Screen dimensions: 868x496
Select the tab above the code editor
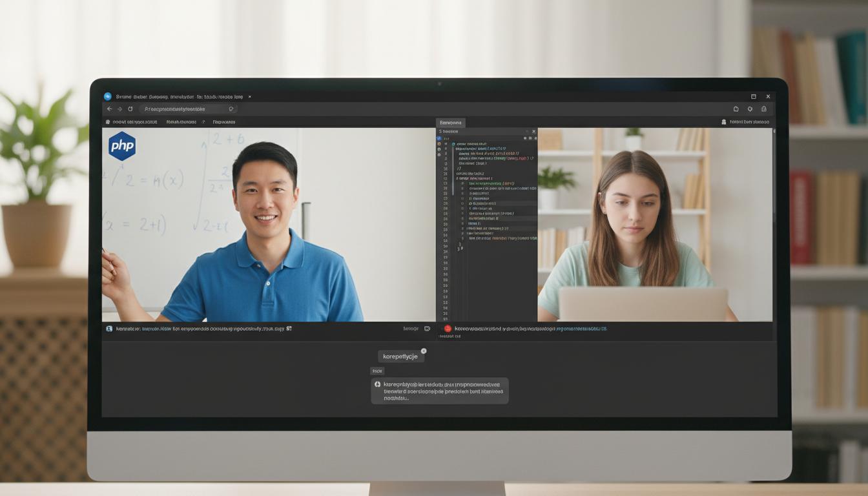pos(450,122)
